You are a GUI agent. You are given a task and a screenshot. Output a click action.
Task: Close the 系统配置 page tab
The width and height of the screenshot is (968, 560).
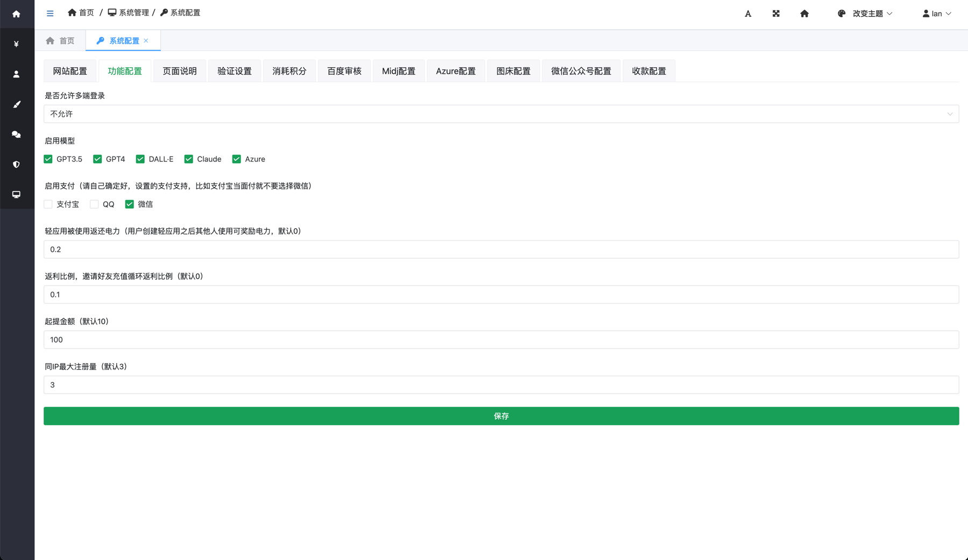(x=146, y=41)
